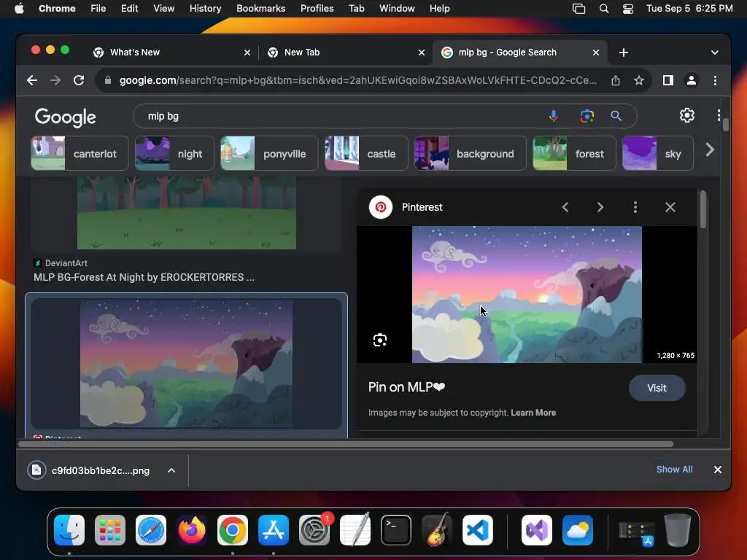Start voice search with the microphone icon

click(x=554, y=116)
